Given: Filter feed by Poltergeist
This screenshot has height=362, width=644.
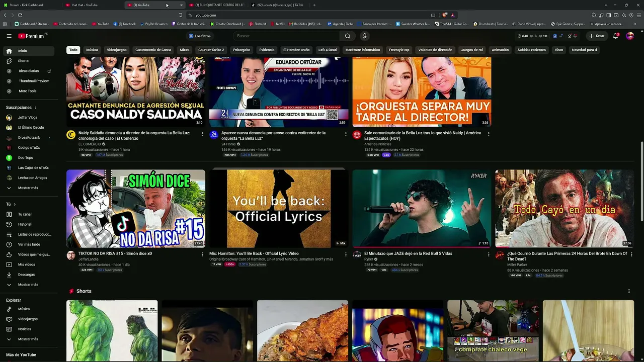Looking at the screenshot, I should pos(242,50).
